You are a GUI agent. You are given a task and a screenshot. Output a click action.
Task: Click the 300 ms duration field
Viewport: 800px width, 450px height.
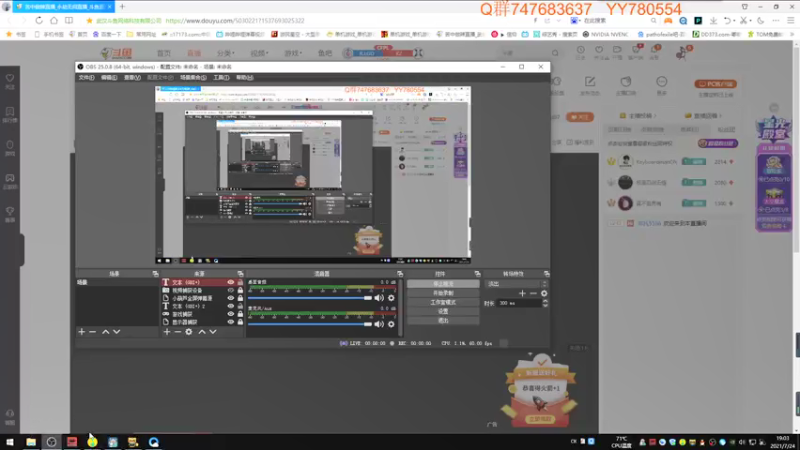[x=519, y=303]
